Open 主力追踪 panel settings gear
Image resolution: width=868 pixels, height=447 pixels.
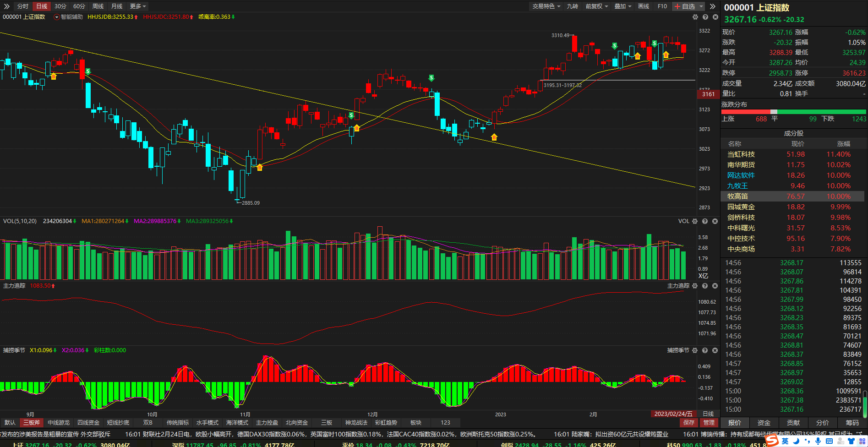[695, 286]
